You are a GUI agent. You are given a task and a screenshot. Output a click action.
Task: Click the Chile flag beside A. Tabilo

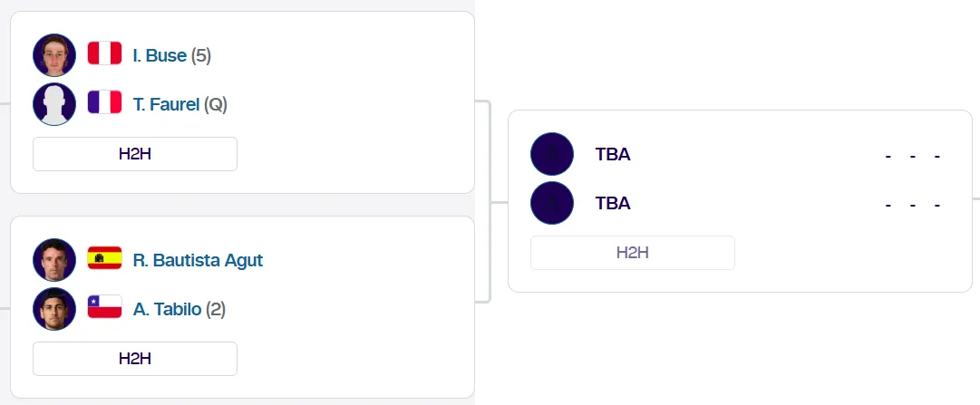(104, 308)
